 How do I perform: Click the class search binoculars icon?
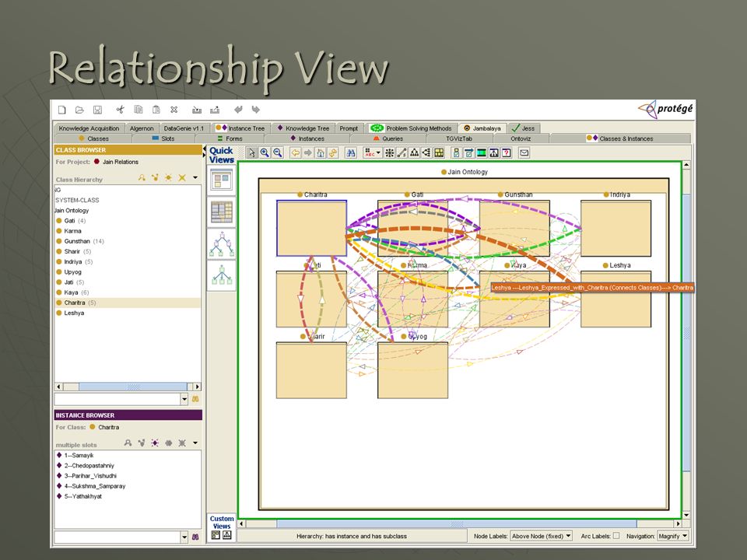pyautogui.click(x=195, y=399)
